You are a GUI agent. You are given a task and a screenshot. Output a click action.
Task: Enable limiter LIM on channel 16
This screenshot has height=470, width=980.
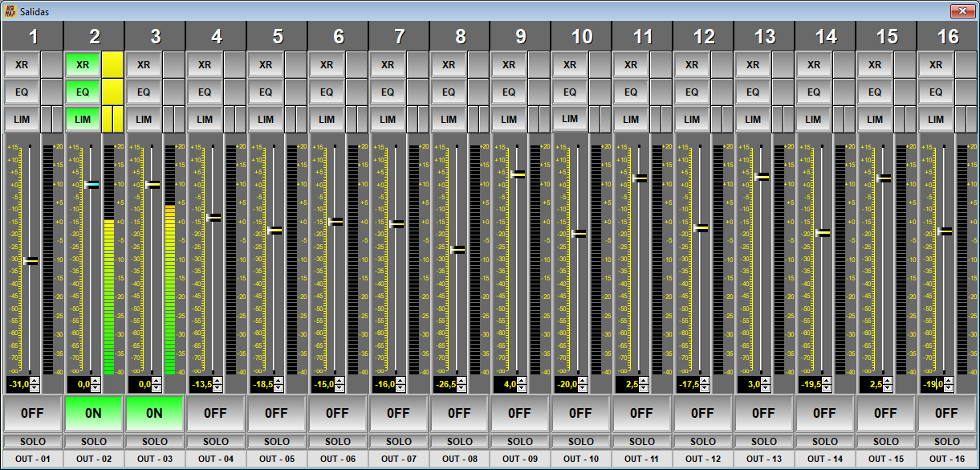click(935, 120)
